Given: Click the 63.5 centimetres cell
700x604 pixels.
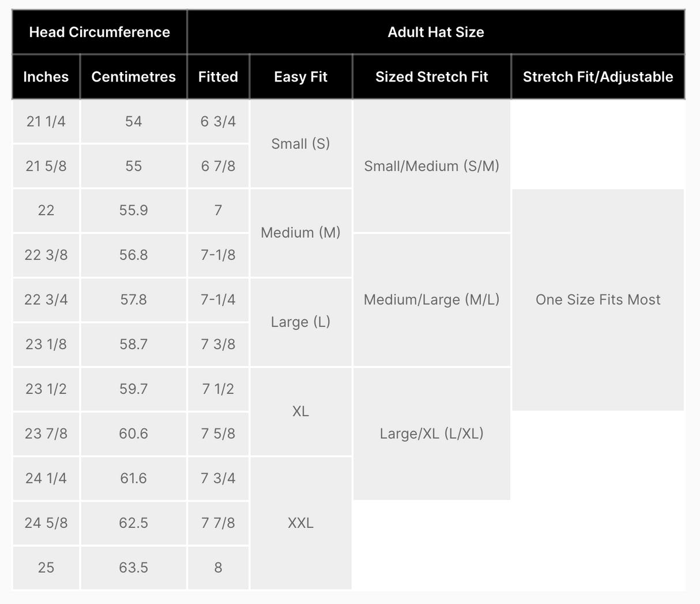Looking at the screenshot, I should pyautogui.click(x=133, y=568).
